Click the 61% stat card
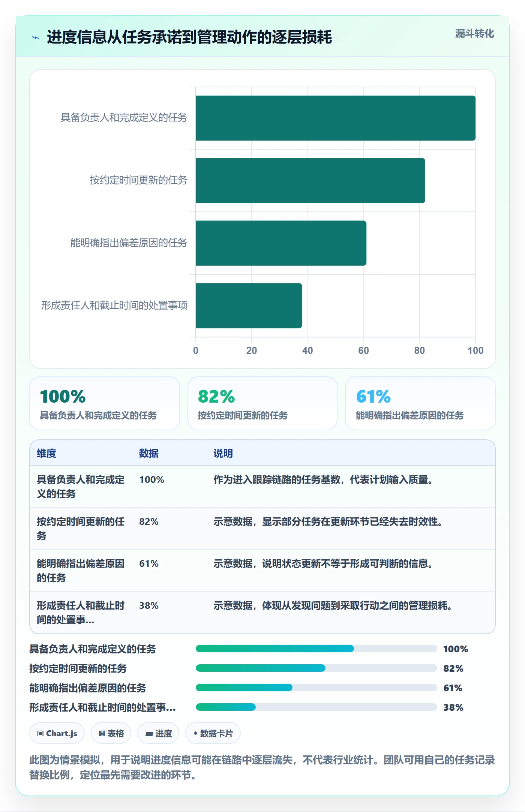The height and width of the screenshot is (812, 525). (420, 403)
